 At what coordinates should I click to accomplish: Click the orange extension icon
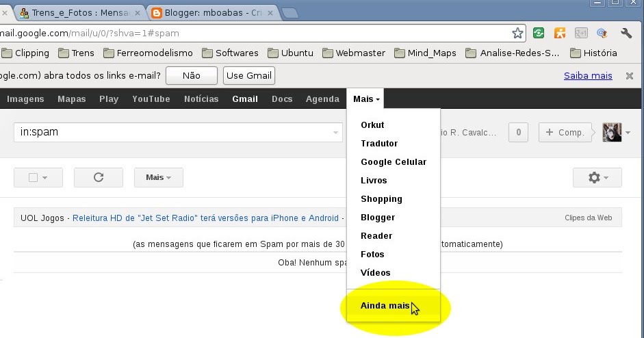(x=560, y=33)
